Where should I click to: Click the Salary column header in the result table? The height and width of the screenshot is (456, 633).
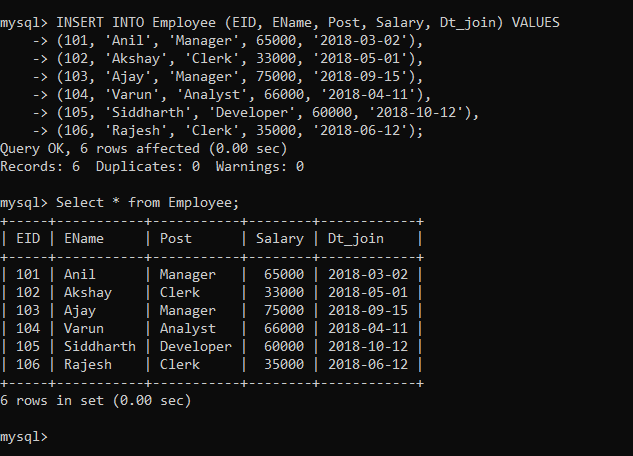tap(280, 238)
